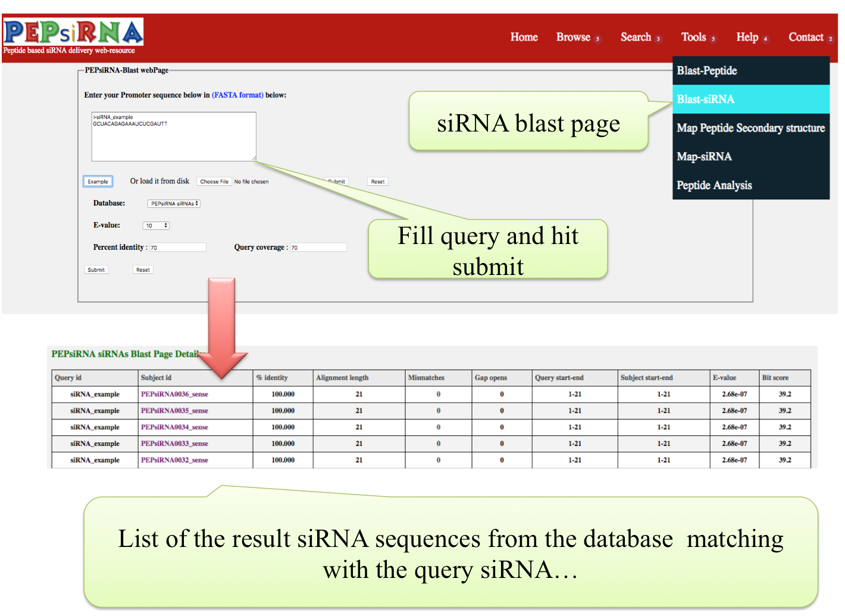Open the E-value selector
The width and height of the screenshot is (845, 616).
156,226
